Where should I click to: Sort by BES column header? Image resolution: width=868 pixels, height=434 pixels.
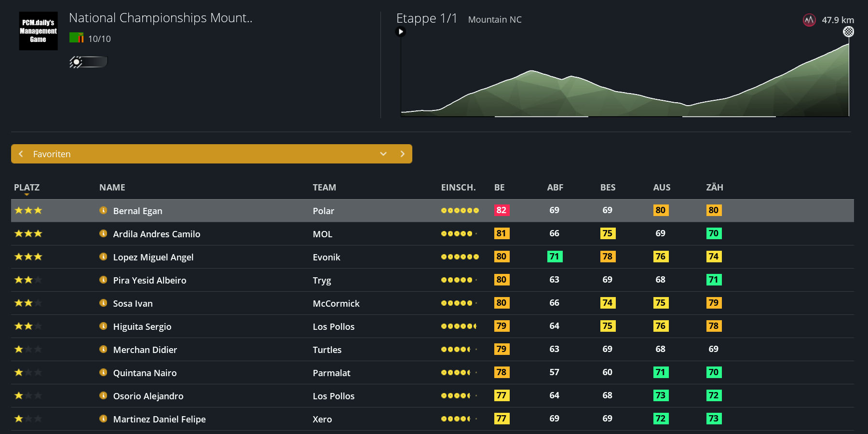pos(608,187)
